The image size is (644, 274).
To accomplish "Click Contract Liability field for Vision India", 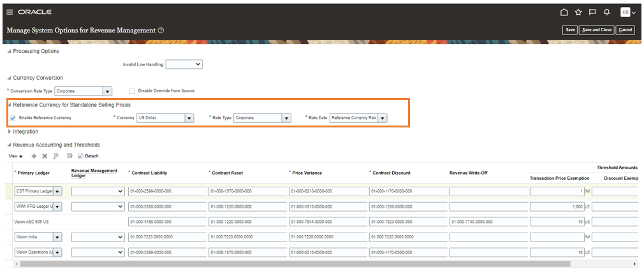I will [x=166, y=237].
